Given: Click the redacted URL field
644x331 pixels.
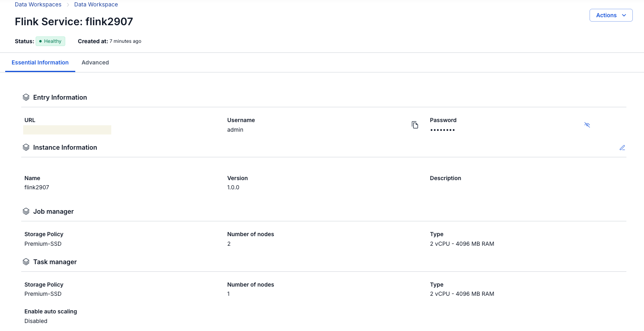Looking at the screenshot, I should pos(67,130).
